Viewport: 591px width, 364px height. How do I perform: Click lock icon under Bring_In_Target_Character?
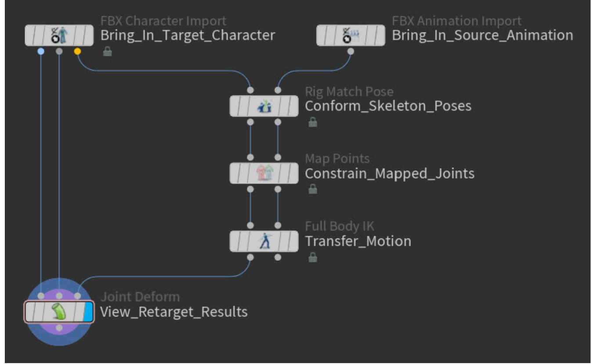coord(107,52)
